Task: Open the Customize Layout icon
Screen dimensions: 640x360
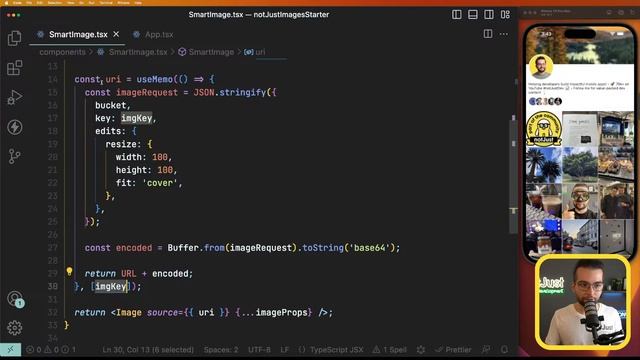Action: [x=505, y=15]
